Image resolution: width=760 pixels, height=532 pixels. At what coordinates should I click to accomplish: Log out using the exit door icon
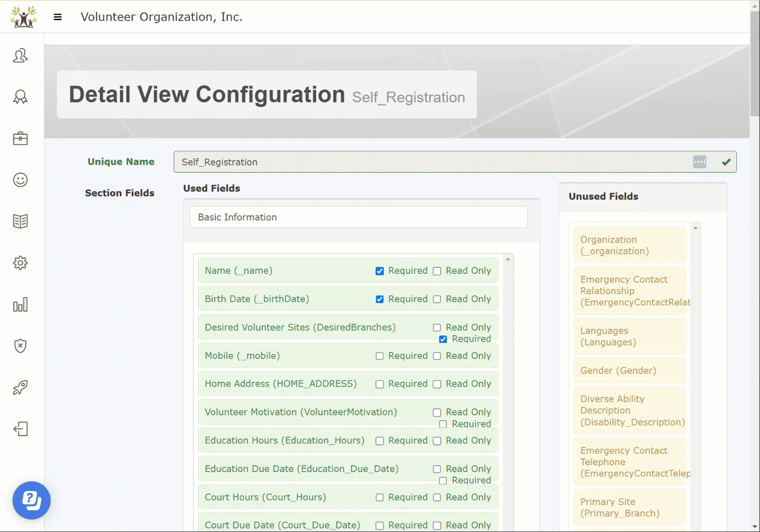click(x=20, y=429)
